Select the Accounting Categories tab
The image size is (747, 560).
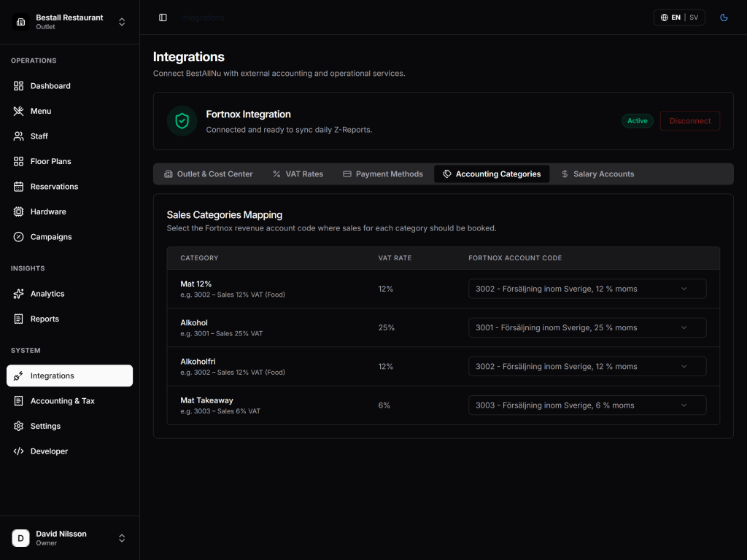pos(492,174)
